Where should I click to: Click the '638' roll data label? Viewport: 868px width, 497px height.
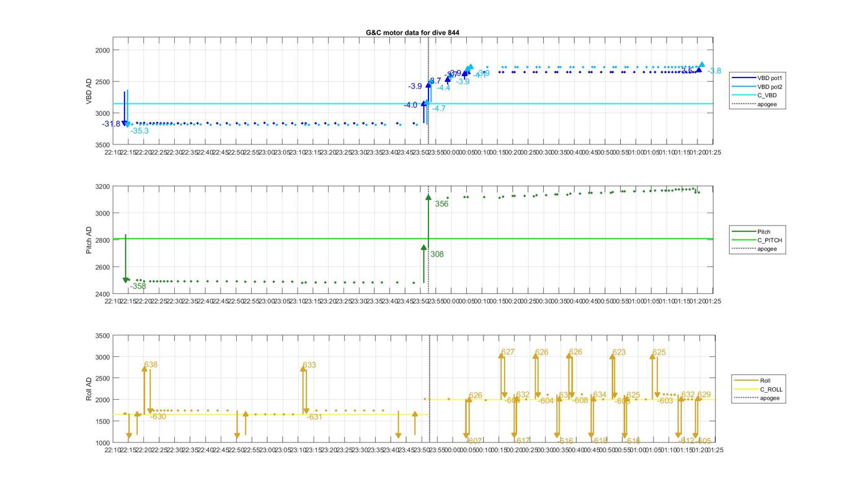[x=151, y=365]
